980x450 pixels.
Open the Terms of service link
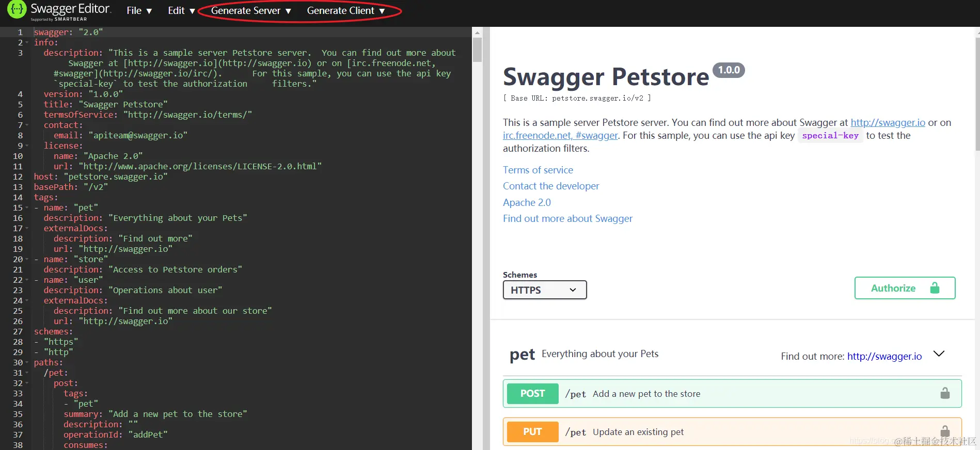[538, 170]
